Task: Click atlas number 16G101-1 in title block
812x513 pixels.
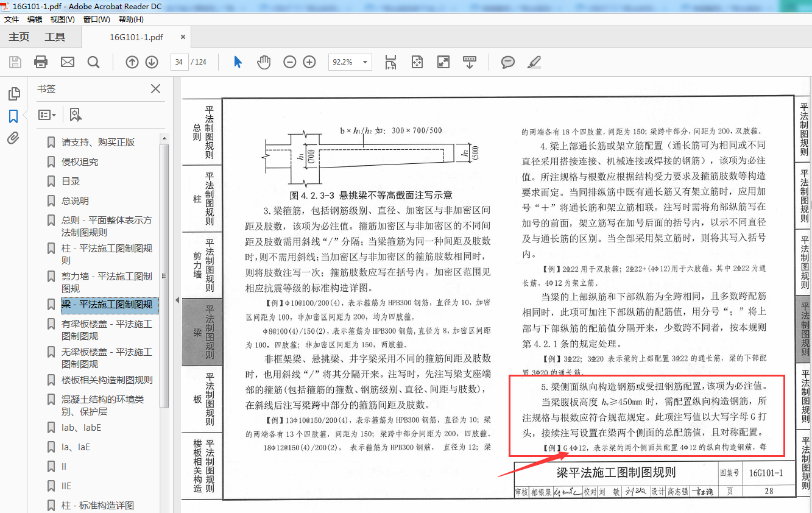Action: (x=766, y=473)
